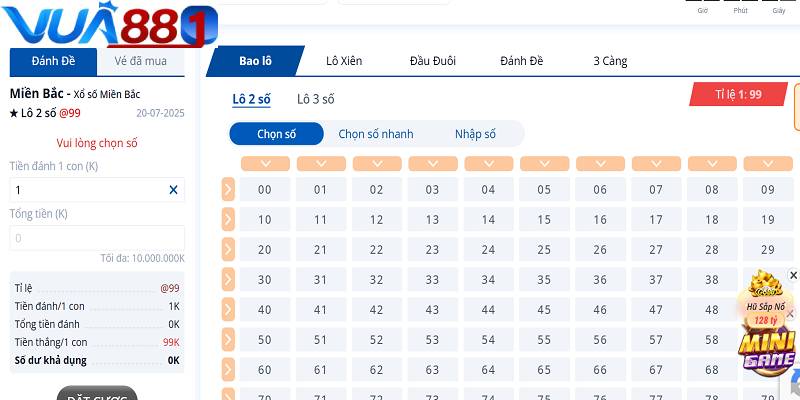Clear the bet amount with X icon
Image resolution: width=800 pixels, height=400 pixels.
coord(173,190)
